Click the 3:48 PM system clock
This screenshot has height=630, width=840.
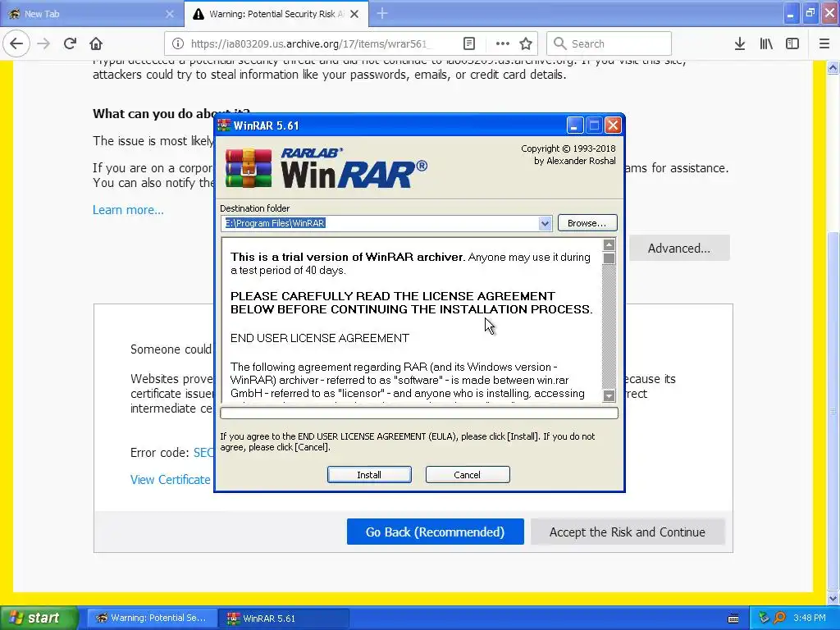pos(810,619)
